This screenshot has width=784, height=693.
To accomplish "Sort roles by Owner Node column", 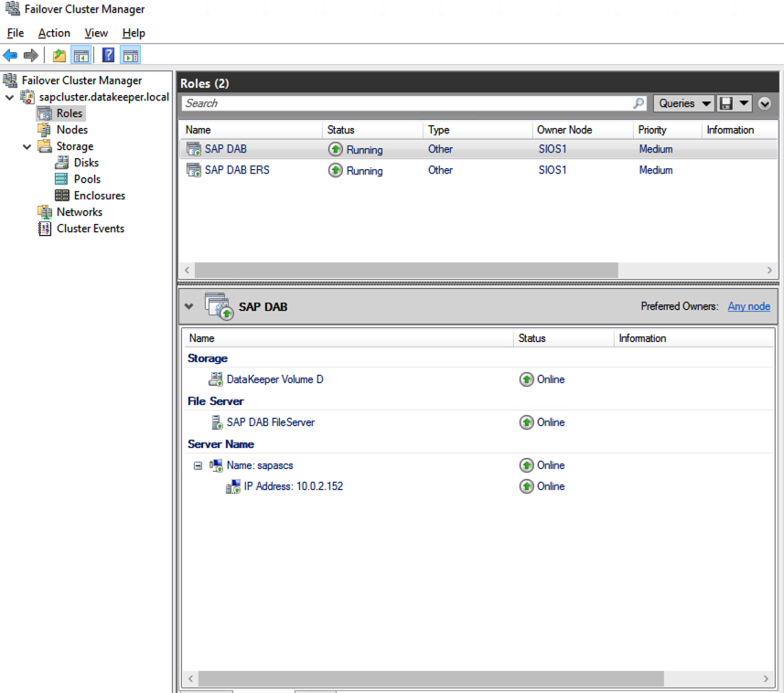I will 564,130.
